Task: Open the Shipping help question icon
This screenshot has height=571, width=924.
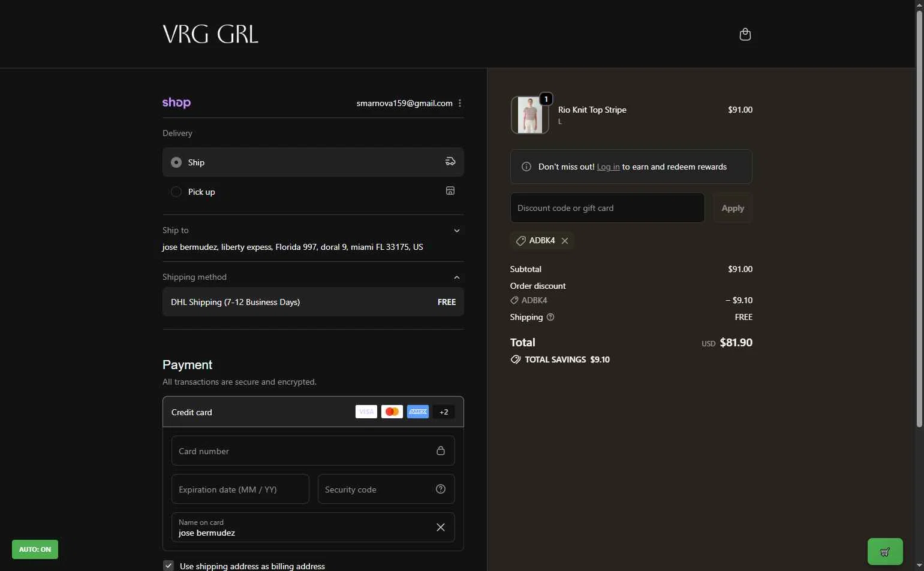Action: point(550,317)
